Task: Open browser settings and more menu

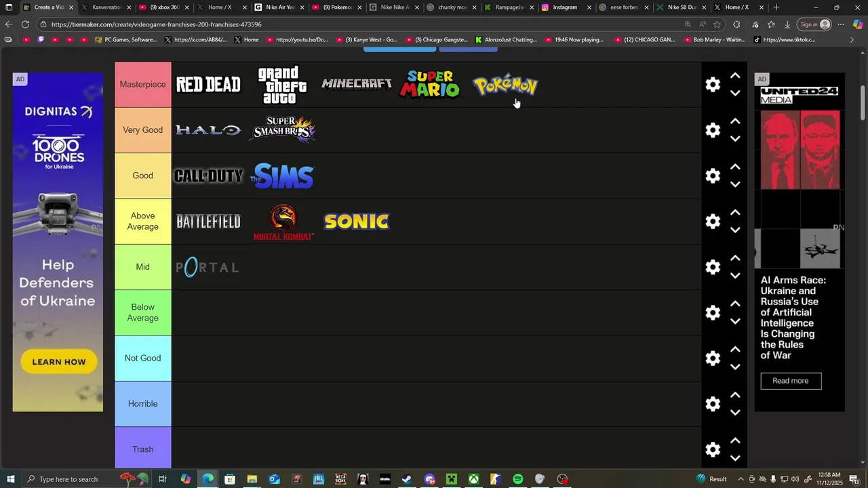Action: point(840,24)
